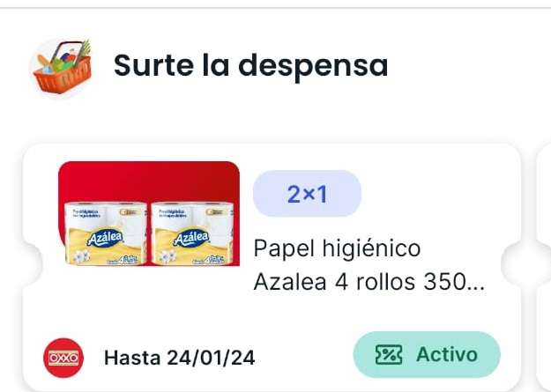Click the percent ticket icon inside Activo

[x=389, y=354]
